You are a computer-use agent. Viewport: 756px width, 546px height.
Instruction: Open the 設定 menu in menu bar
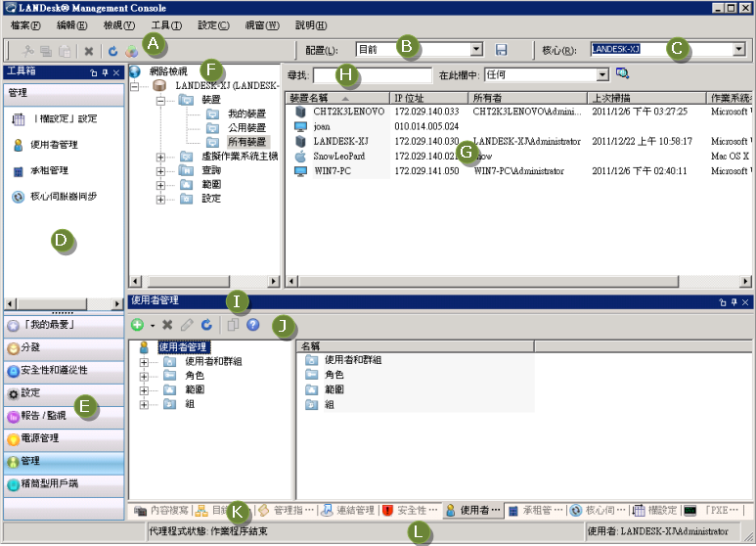(x=213, y=25)
